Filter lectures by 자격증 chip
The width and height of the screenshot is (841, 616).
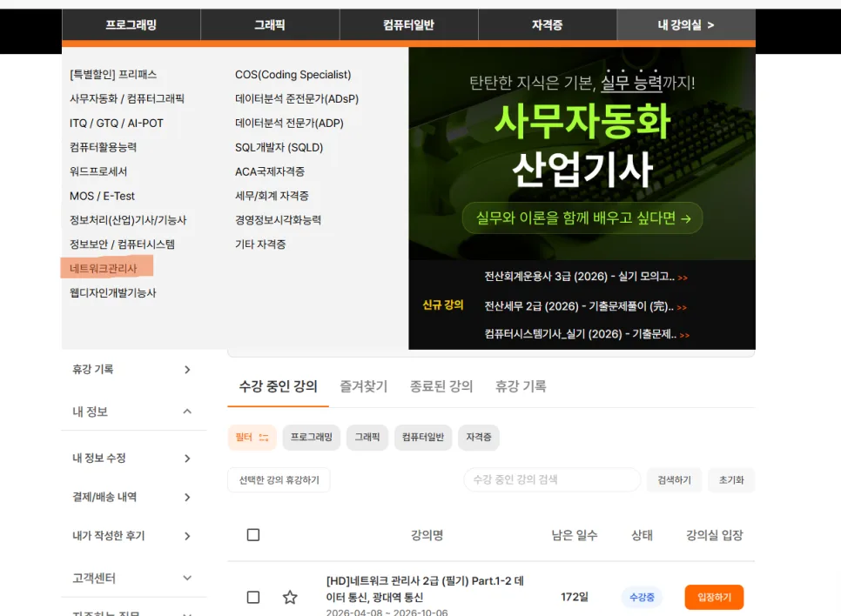(x=479, y=438)
